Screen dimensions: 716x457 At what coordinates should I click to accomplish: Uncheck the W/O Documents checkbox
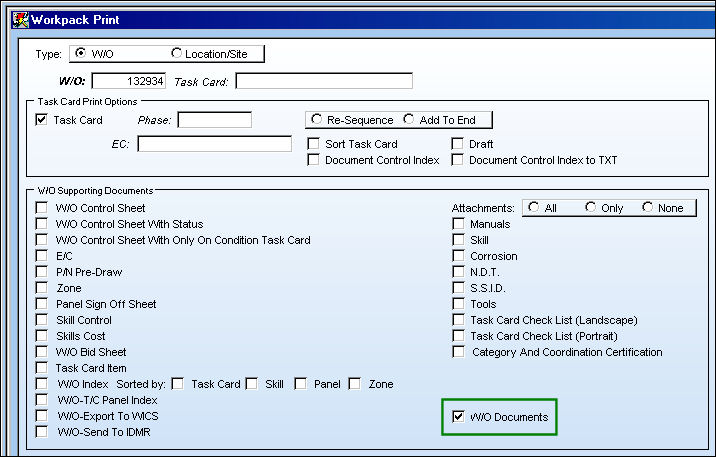(458, 416)
